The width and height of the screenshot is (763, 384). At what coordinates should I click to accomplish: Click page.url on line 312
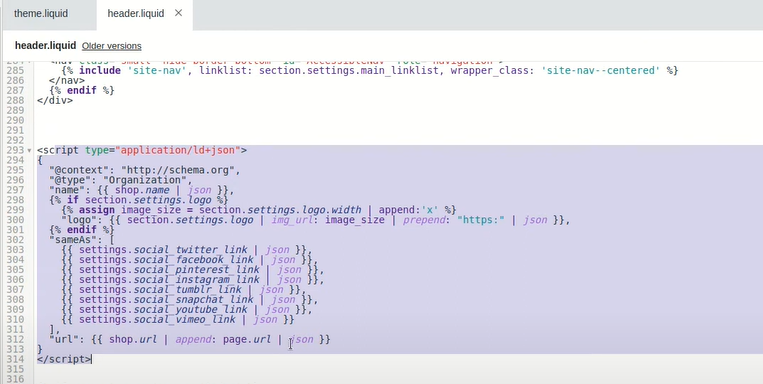point(247,339)
